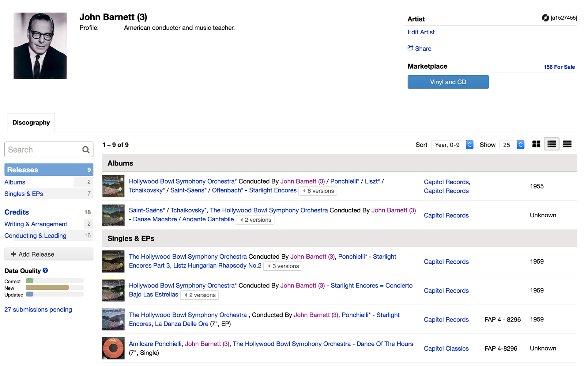Click the blue Updated data quality bar
This screenshot has height=366, width=588.
pos(30,294)
